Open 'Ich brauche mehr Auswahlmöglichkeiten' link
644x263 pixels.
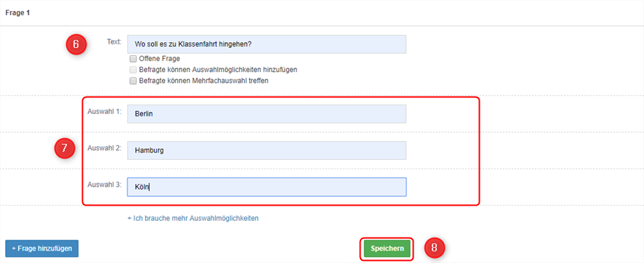point(193,218)
